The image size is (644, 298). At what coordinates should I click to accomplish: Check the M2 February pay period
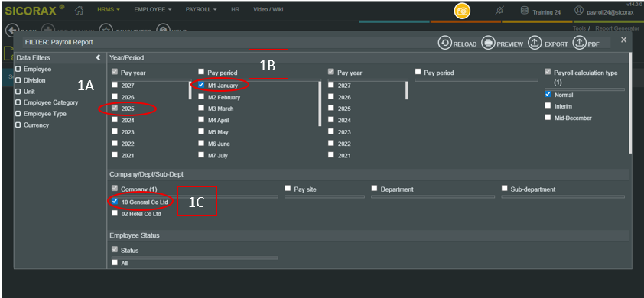click(x=201, y=97)
